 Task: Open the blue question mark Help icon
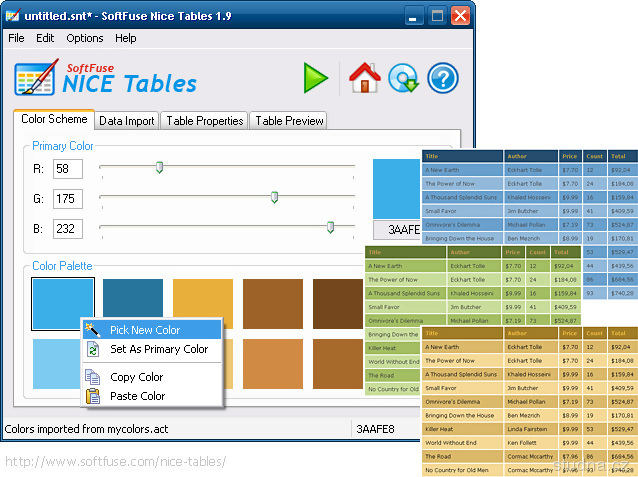(x=443, y=78)
